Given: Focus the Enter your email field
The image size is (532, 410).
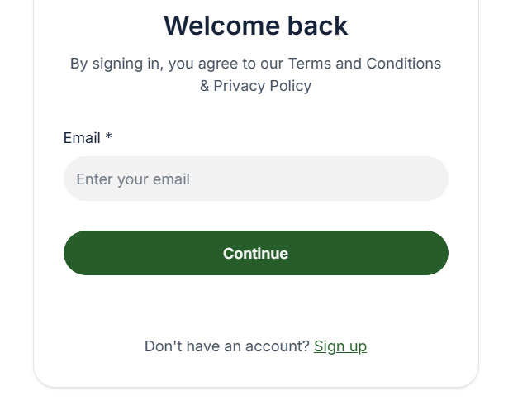Looking at the screenshot, I should 256,179.
